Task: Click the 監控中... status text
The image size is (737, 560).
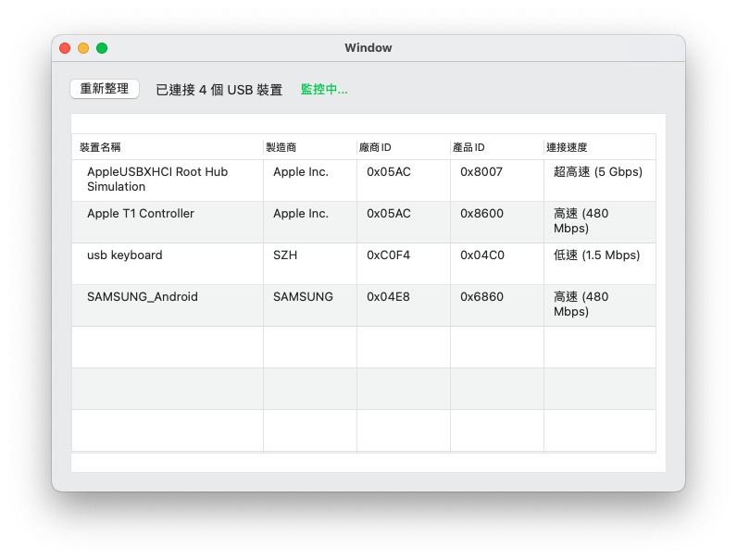Action: (324, 90)
